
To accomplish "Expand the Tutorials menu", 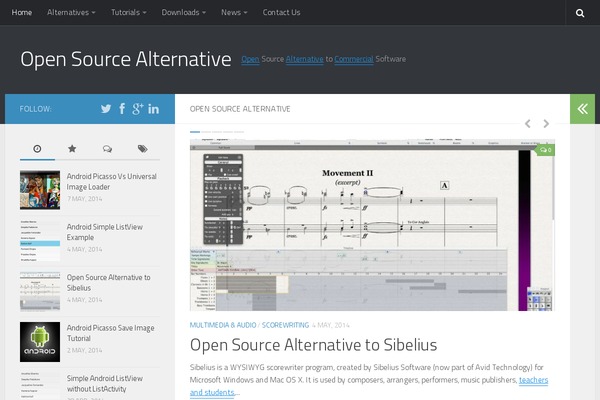I will coord(129,12).
